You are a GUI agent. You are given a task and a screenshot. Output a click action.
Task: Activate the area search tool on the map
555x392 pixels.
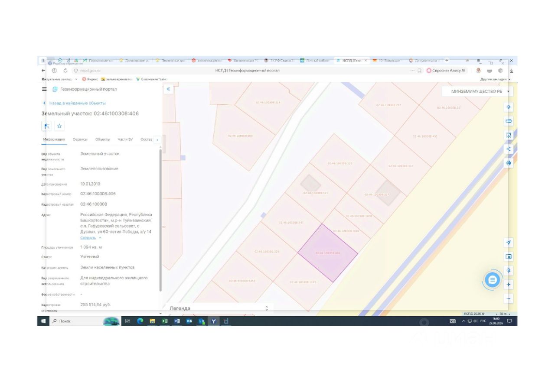pos(509,135)
